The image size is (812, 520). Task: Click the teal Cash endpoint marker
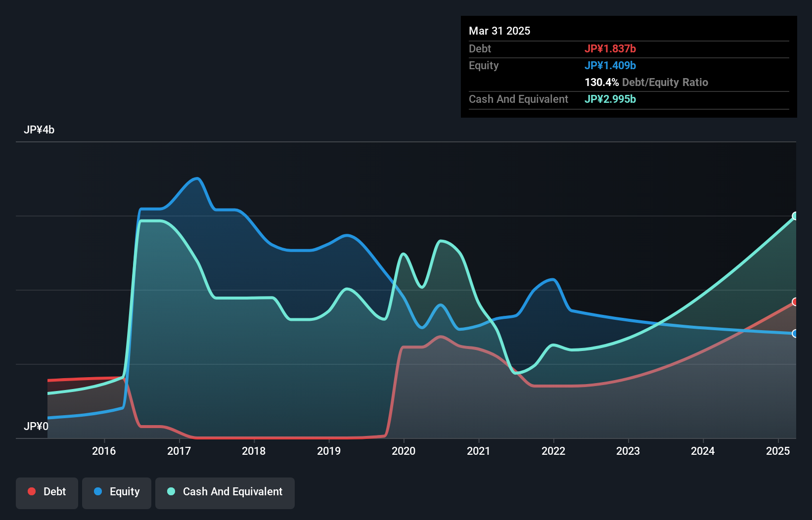pos(795,216)
